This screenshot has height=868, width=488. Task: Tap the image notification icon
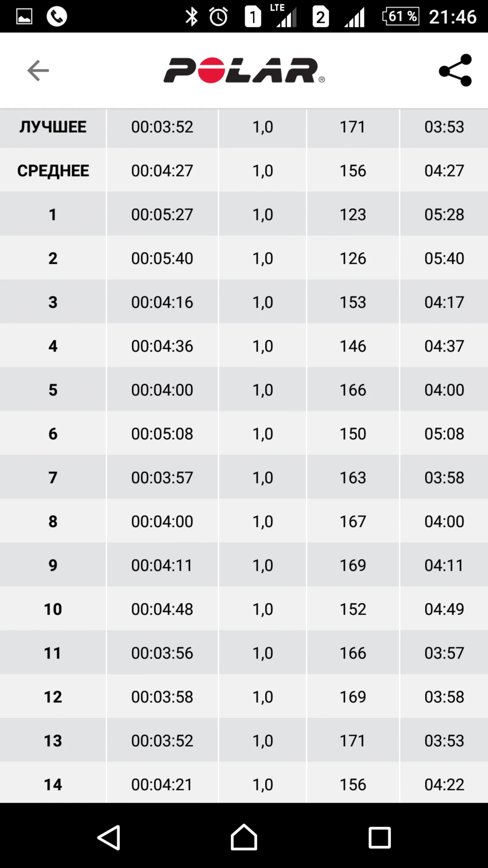24,16
